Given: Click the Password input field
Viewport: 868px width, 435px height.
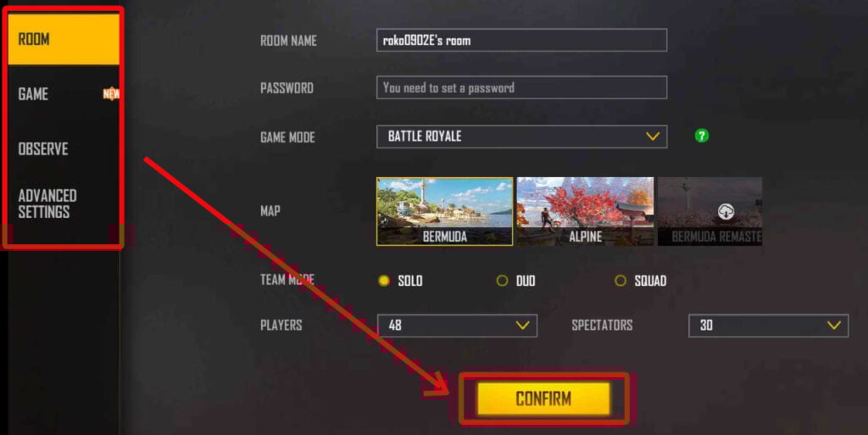Looking at the screenshot, I should pyautogui.click(x=521, y=87).
